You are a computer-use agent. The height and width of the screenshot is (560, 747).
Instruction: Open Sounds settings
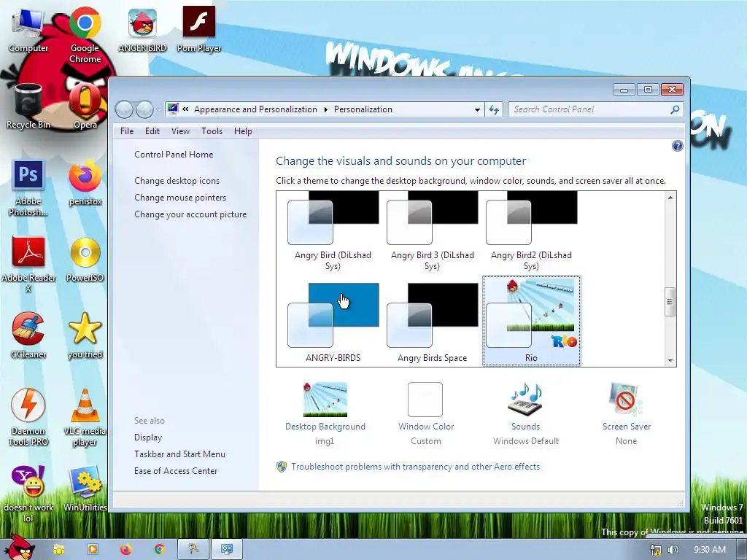coord(525,414)
